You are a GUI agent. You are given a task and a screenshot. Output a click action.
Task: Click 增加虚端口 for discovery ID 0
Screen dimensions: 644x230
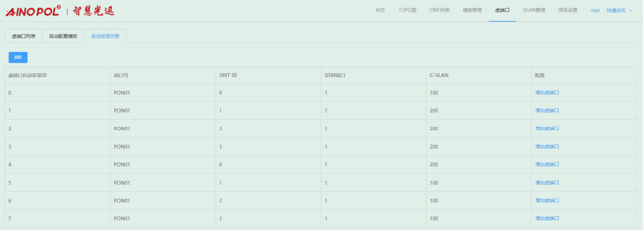[546, 93]
